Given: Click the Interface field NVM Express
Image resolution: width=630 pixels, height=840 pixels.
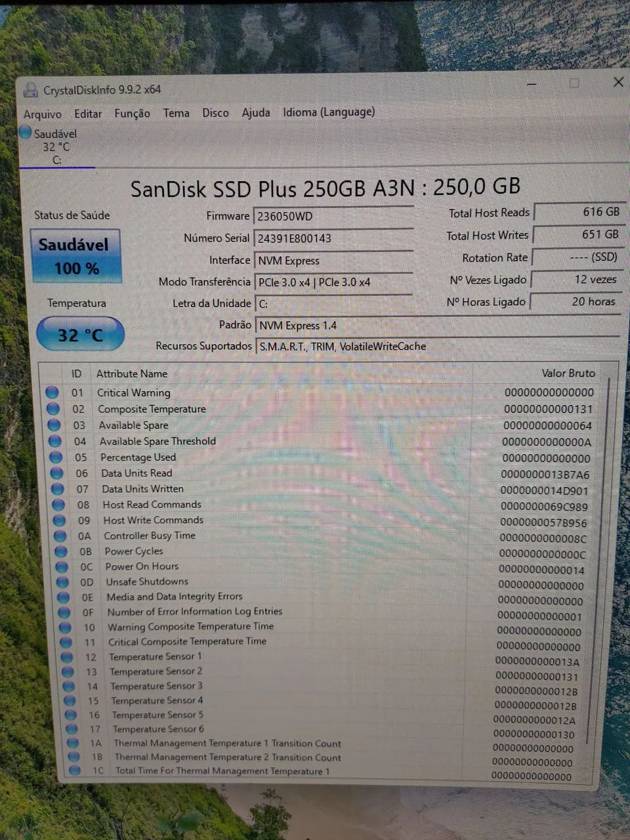Looking at the screenshot, I should [333, 261].
